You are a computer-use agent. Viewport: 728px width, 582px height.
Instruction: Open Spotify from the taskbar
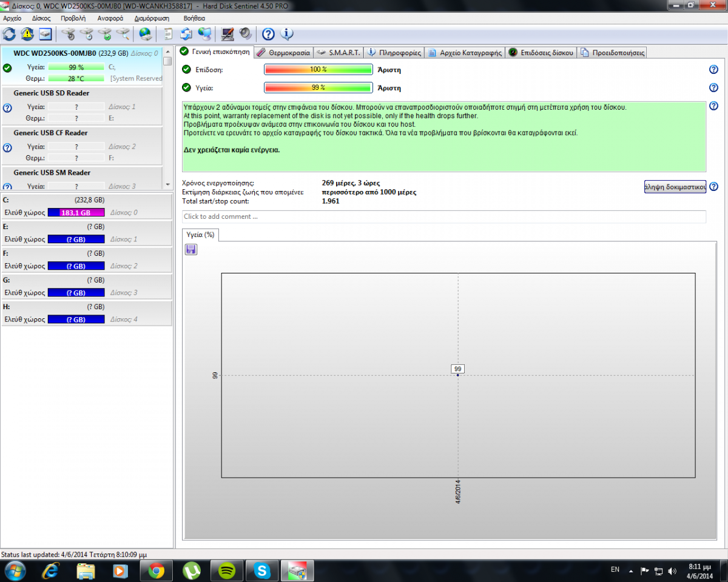tap(227, 570)
